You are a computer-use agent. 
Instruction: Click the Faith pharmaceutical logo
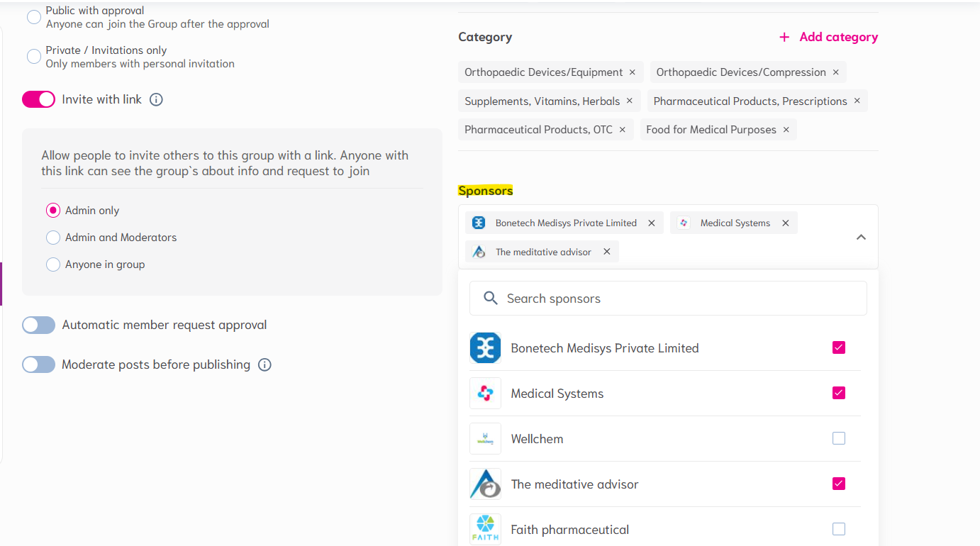(485, 529)
